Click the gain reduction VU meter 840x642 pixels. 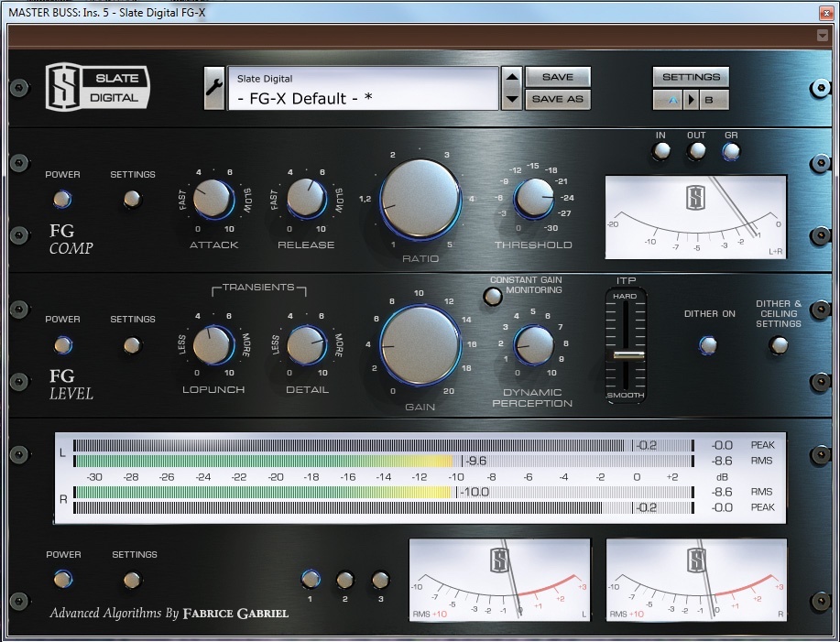(x=696, y=217)
